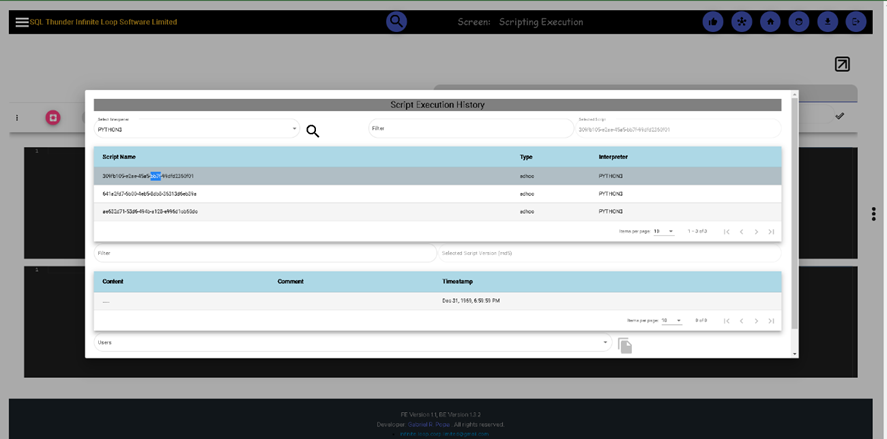Viewport: 887px width, 439px height.
Task: Click magnifier search icon beside interpreter dropdown
Action: tap(313, 131)
